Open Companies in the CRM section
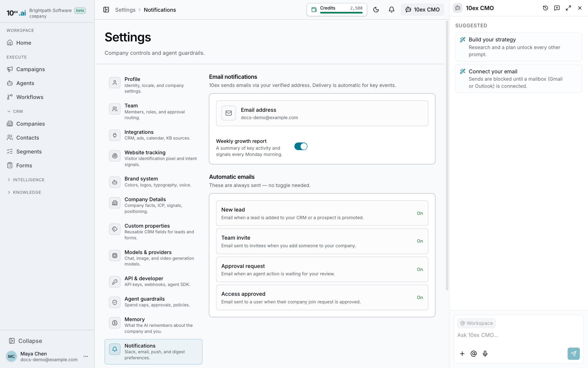Viewport: 588px width, 368px height. pos(47,124)
